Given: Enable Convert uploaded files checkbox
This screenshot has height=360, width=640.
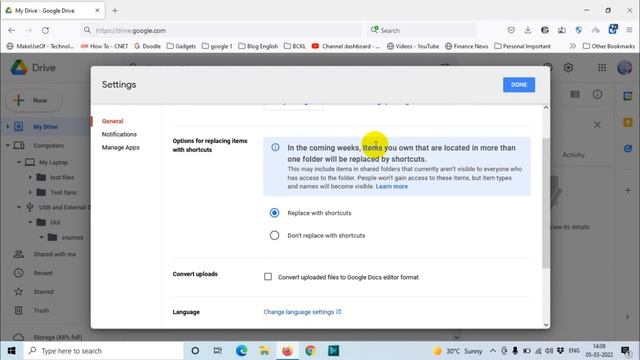Looking at the screenshot, I should pos(268,277).
